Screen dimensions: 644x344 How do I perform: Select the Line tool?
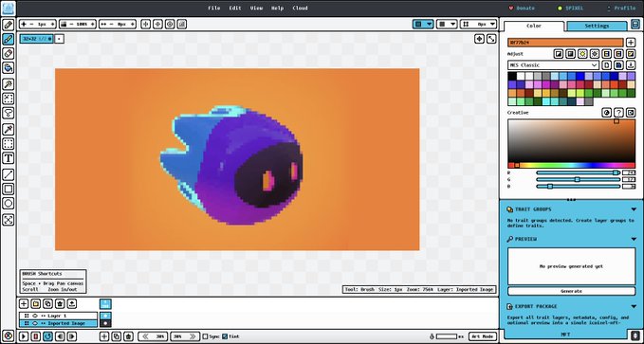tap(9, 174)
